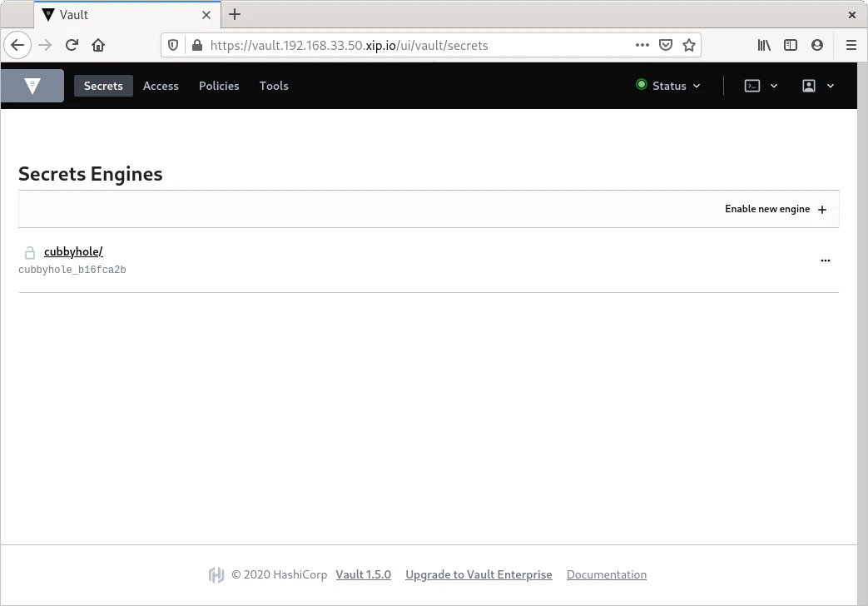Bookmark this page with star icon
Image resolution: width=868 pixels, height=606 pixels.
coord(688,46)
